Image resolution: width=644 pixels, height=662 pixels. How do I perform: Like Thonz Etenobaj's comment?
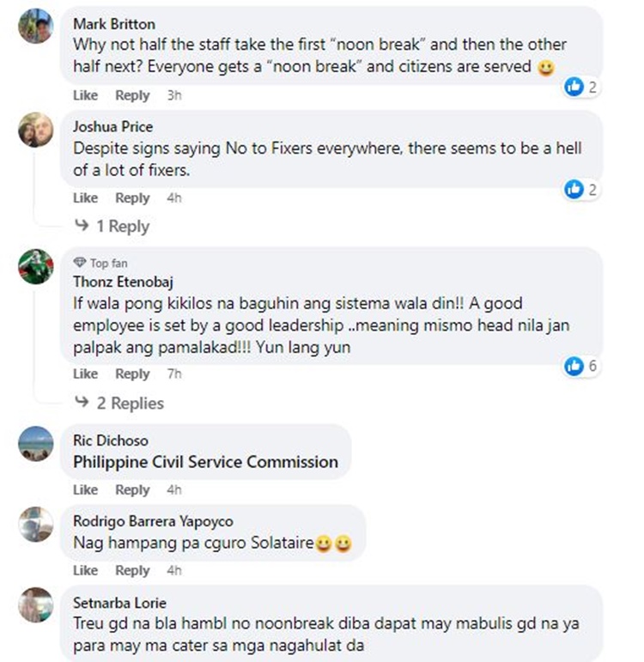[x=85, y=374]
